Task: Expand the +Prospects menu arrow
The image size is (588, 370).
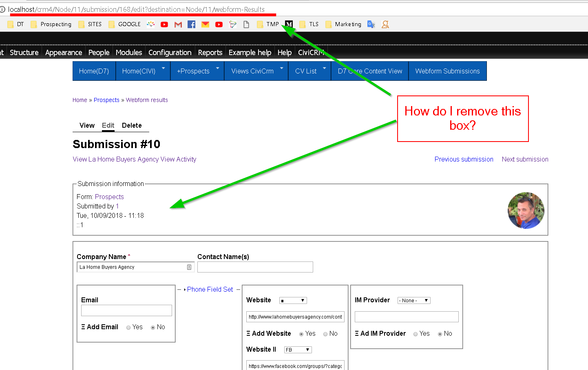Action: (x=217, y=68)
